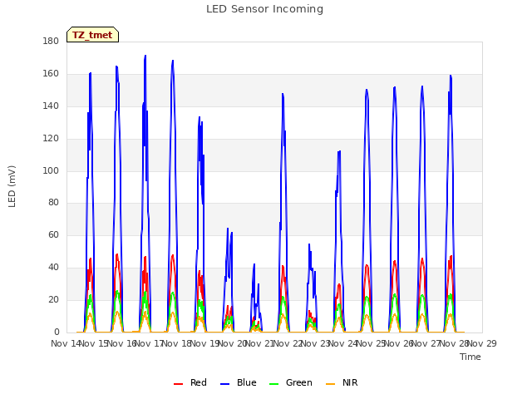This screenshot has width=532, height=399.
Task: Click the Nov 29 x-axis tick label
Action: [482, 343]
